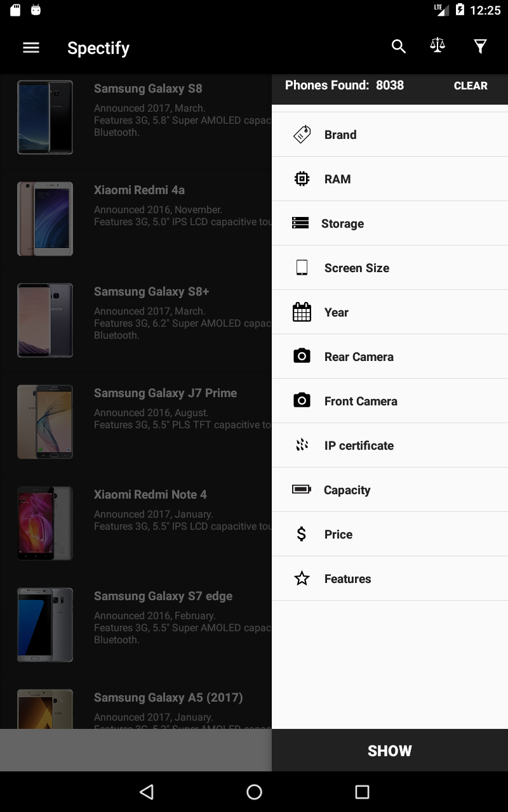The width and height of the screenshot is (508, 812).
Task: Open the Samsung Galaxy S8 thumbnail
Action: click(x=45, y=117)
